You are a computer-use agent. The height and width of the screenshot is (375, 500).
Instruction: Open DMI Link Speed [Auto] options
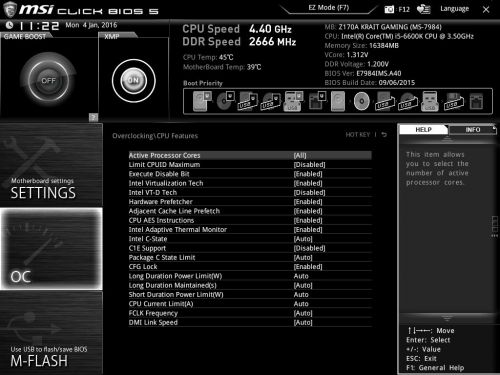point(250,323)
